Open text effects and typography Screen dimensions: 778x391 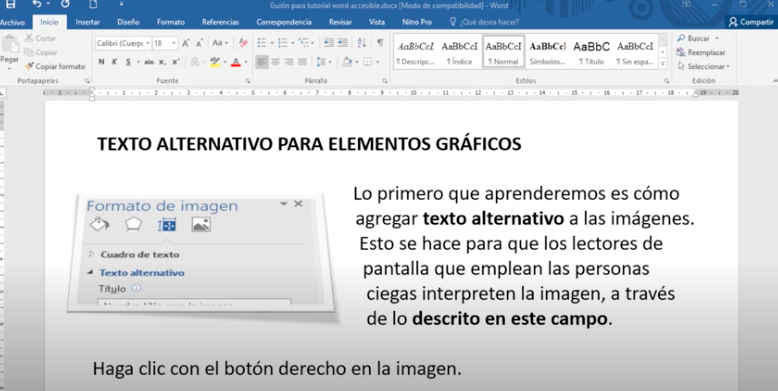pos(194,62)
